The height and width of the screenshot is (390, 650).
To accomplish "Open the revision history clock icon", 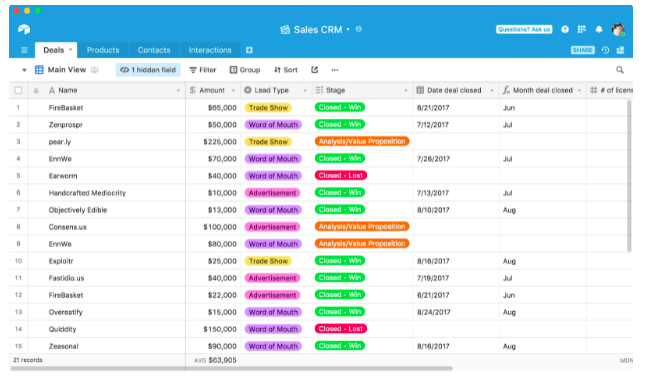I will [x=606, y=50].
